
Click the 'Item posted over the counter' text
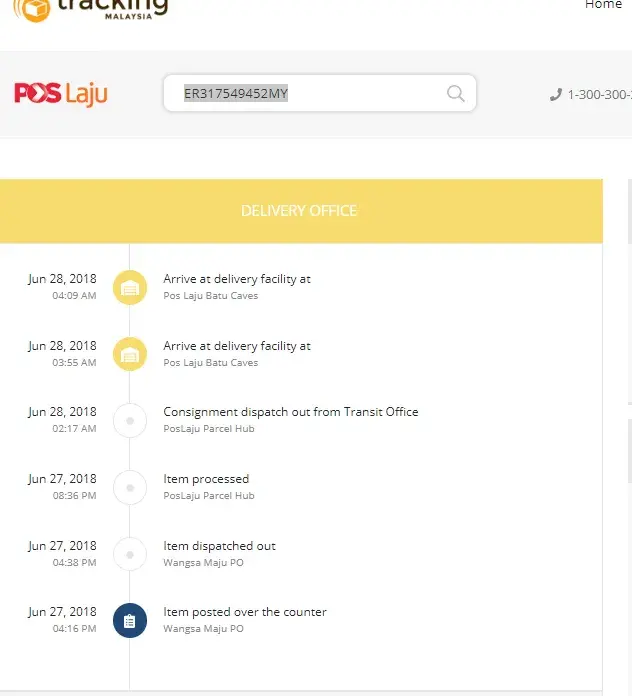tap(245, 612)
